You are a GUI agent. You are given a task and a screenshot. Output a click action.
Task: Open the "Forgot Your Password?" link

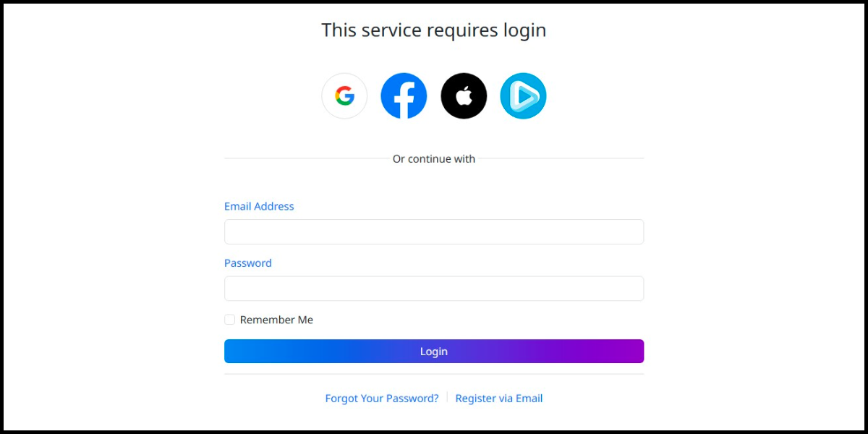point(382,399)
